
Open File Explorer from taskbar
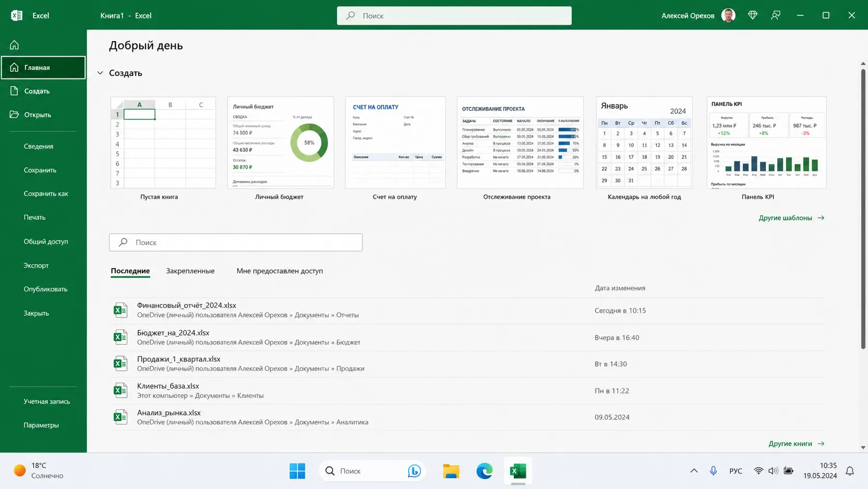click(451, 471)
